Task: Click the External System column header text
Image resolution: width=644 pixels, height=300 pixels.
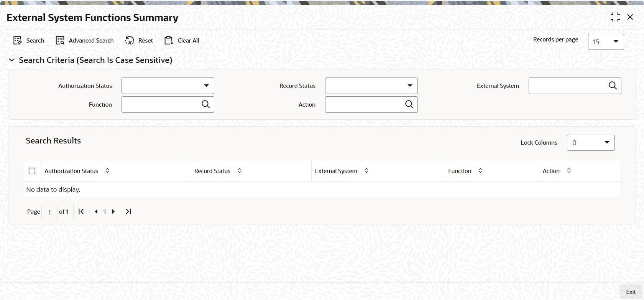Action: [336, 171]
